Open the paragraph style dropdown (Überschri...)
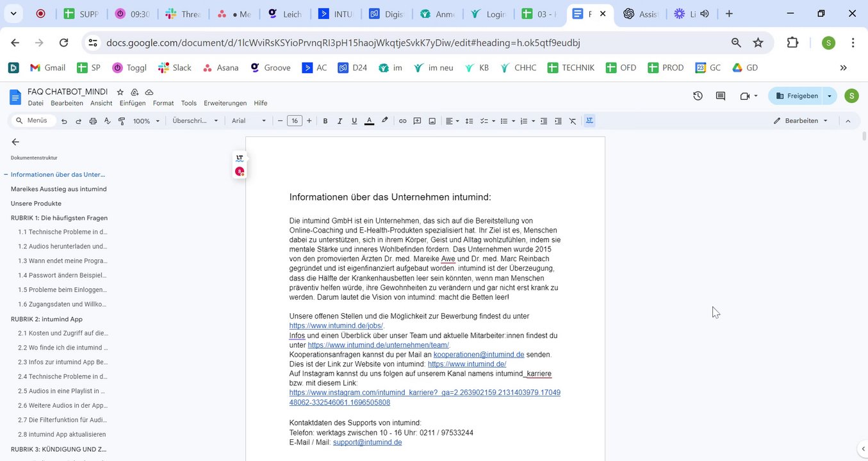868x461 pixels. click(195, 121)
